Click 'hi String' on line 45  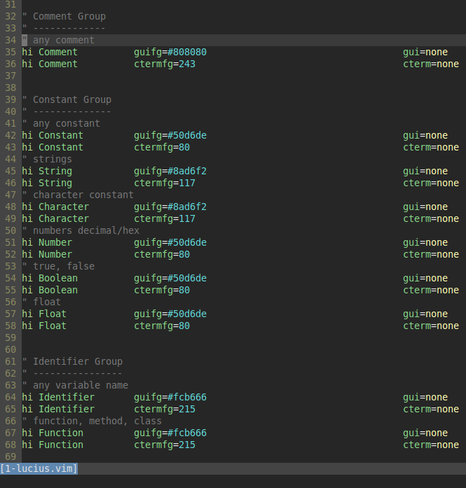point(47,171)
